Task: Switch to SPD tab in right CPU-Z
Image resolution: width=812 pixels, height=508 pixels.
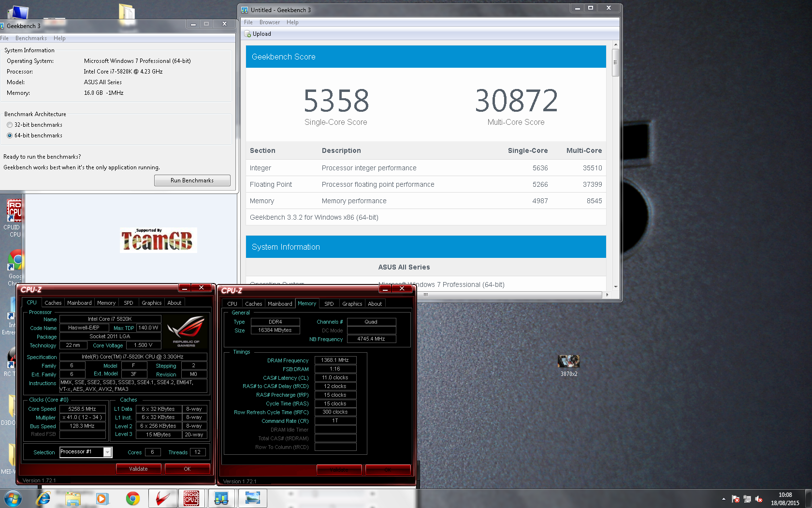Action: 329,304
